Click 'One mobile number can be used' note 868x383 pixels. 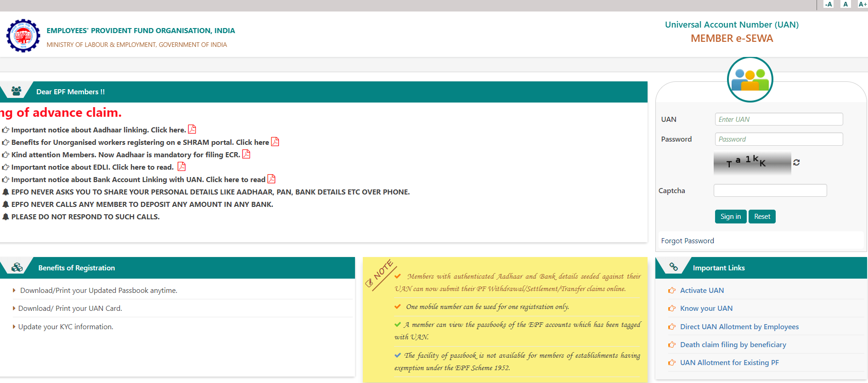pos(487,307)
